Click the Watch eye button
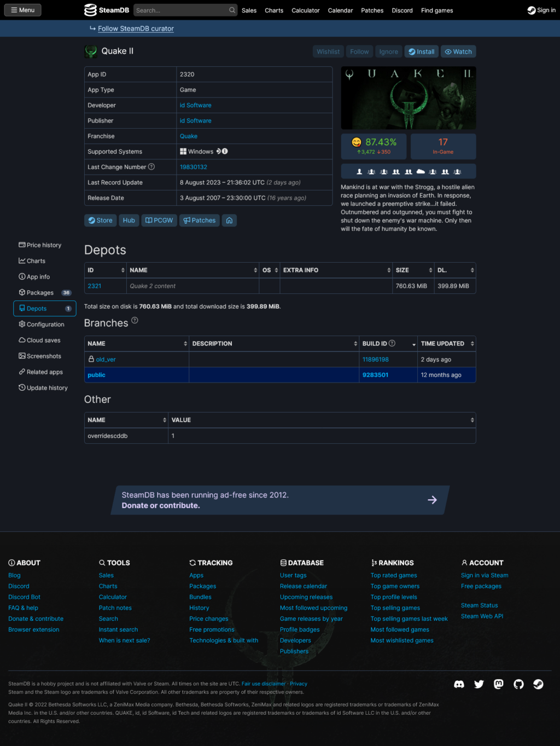 point(458,51)
